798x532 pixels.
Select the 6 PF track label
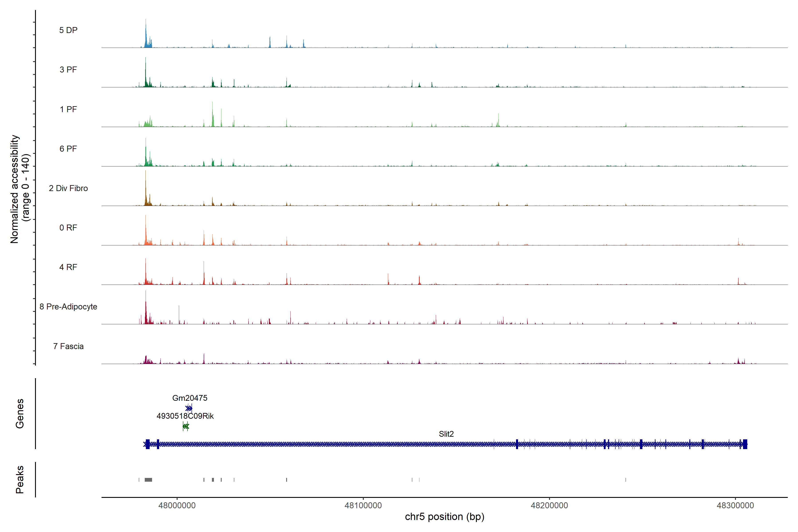point(68,149)
